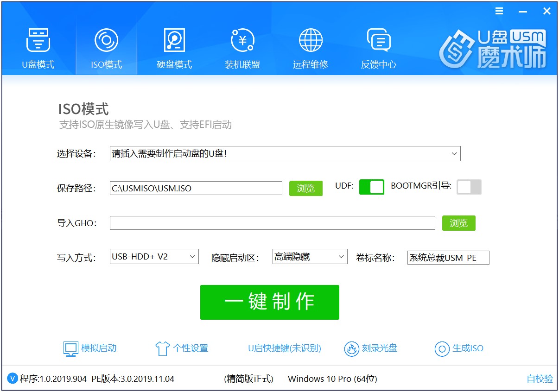Browse for the 保存路径 save location

306,188
